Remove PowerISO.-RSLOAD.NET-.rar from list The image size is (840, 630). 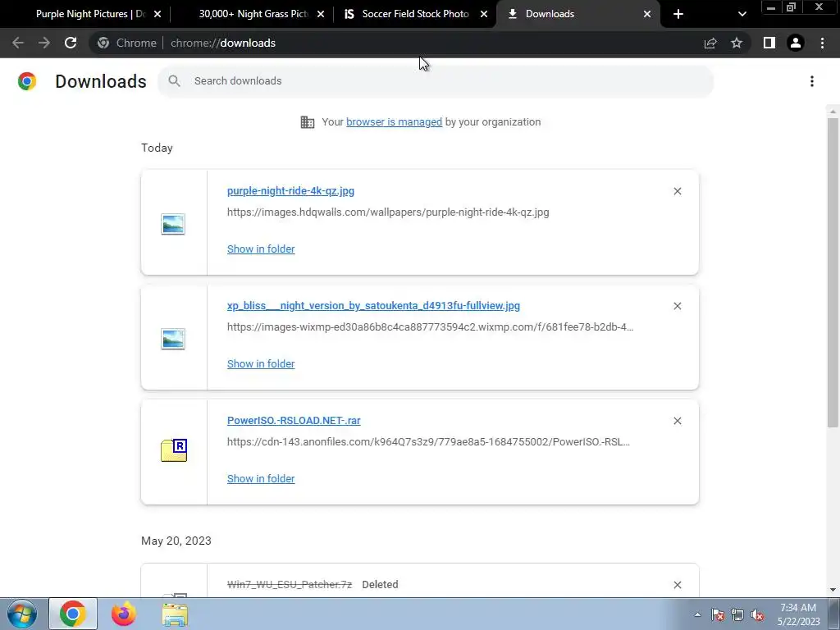point(677,421)
